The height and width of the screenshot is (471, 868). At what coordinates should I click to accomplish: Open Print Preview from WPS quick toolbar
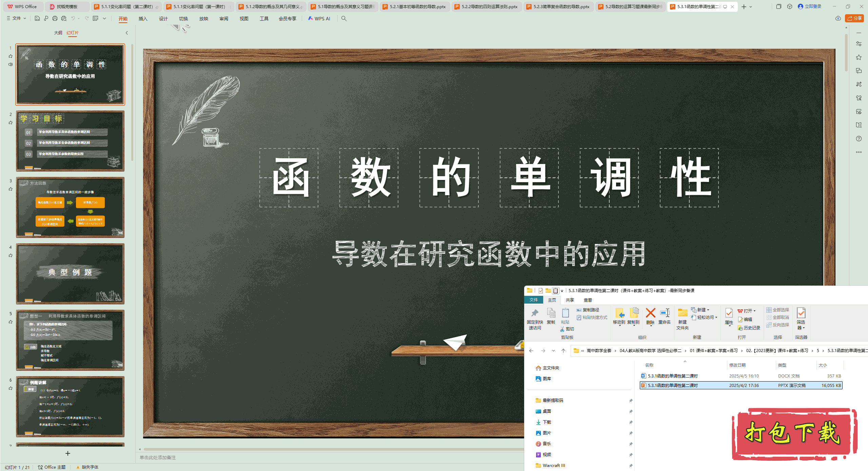64,18
